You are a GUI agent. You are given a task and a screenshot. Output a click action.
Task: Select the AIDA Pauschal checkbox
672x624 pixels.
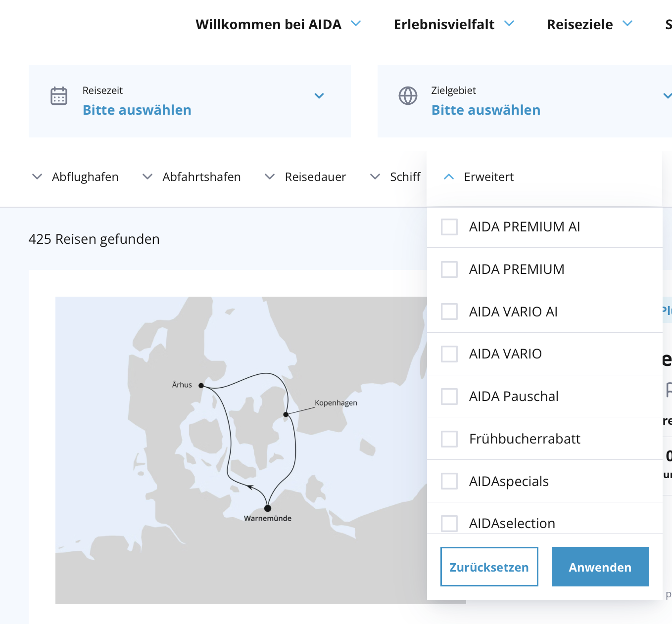[x=449, y=397]
